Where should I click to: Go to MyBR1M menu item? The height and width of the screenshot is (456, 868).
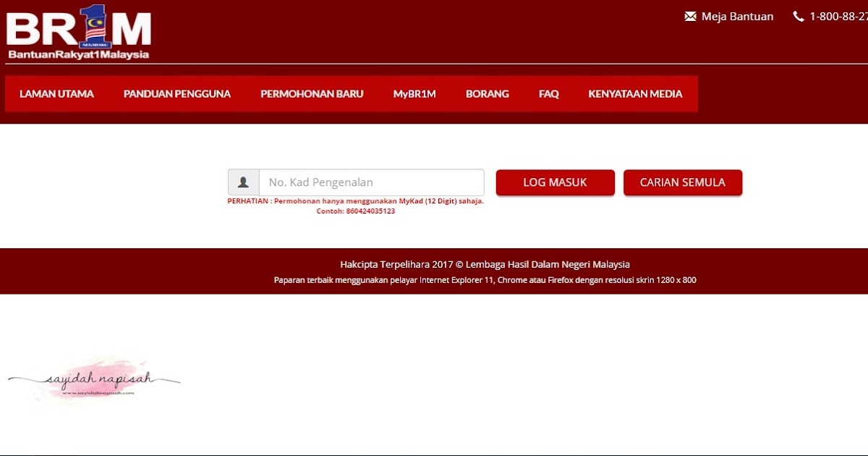pyautogui.click(x=414, y=94)
